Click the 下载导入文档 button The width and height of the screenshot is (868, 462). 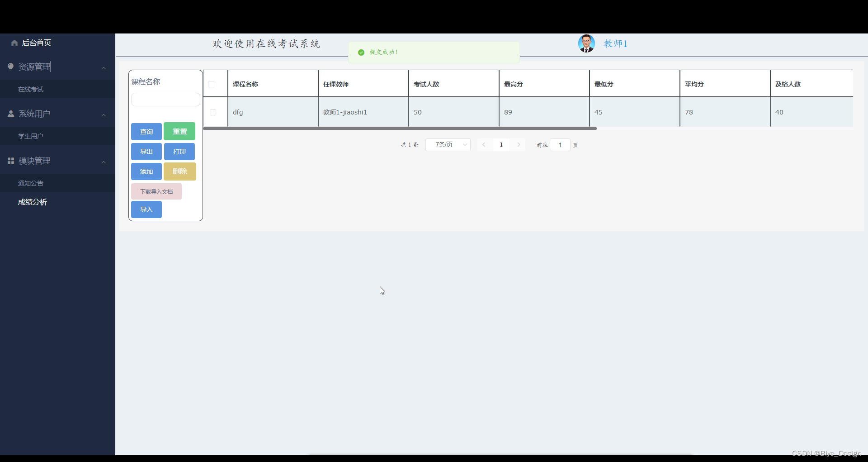click(x=156, y=191)
